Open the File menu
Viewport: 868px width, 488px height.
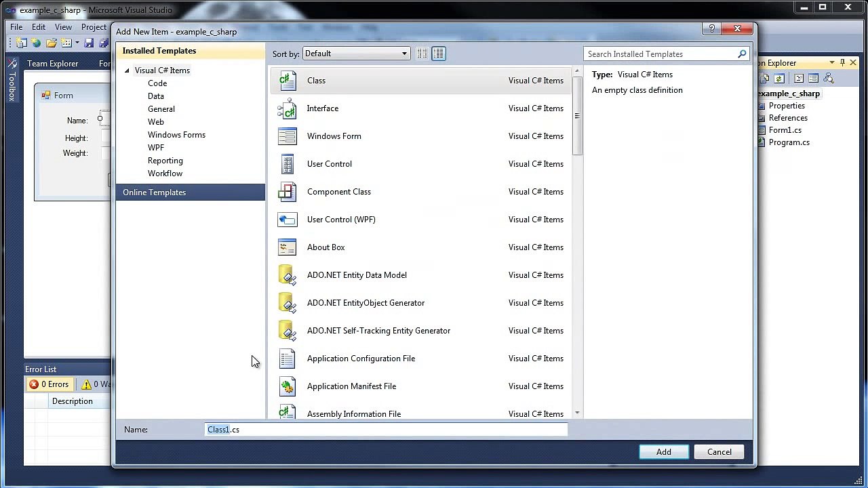click(x=16, y=27)
